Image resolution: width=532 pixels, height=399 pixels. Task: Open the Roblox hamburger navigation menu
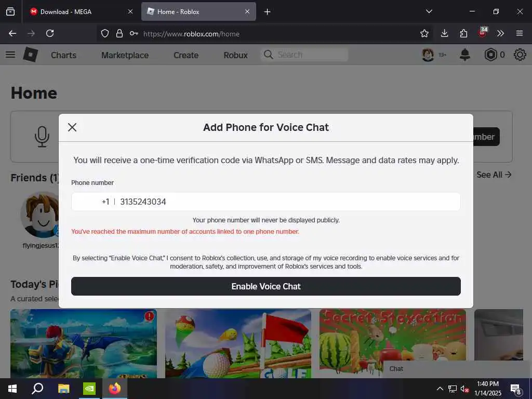coord(10,55)
